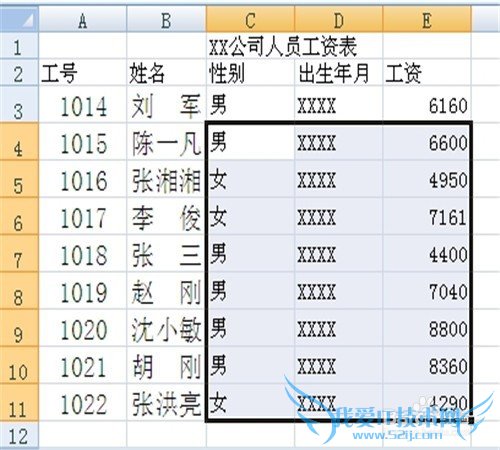Click the name cell 张 三
The image size is (500, 450).
click(x=166, y=253)
